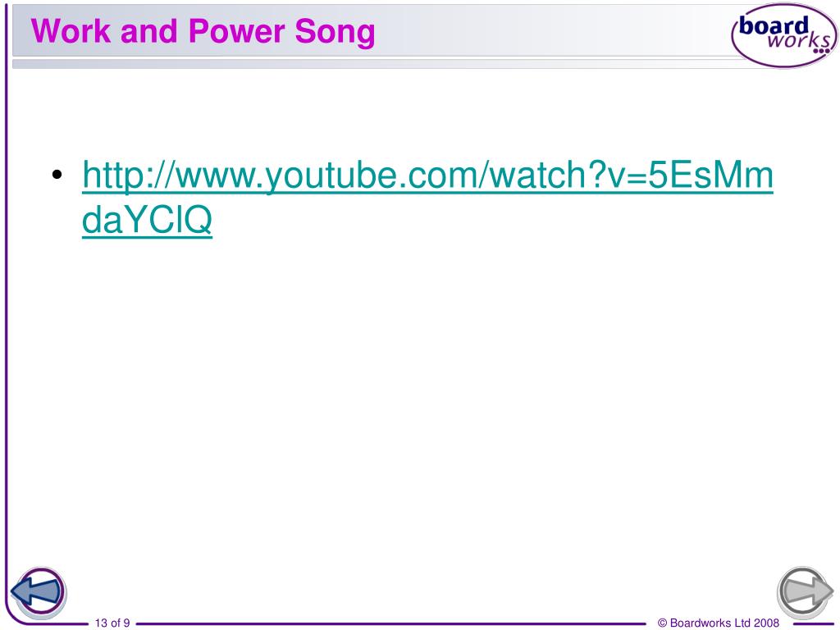The width and height of the screenshot is (840, 630).
Task: Click the word "works" in the logo
Action: pyautogui.click(x=798, y=40)
